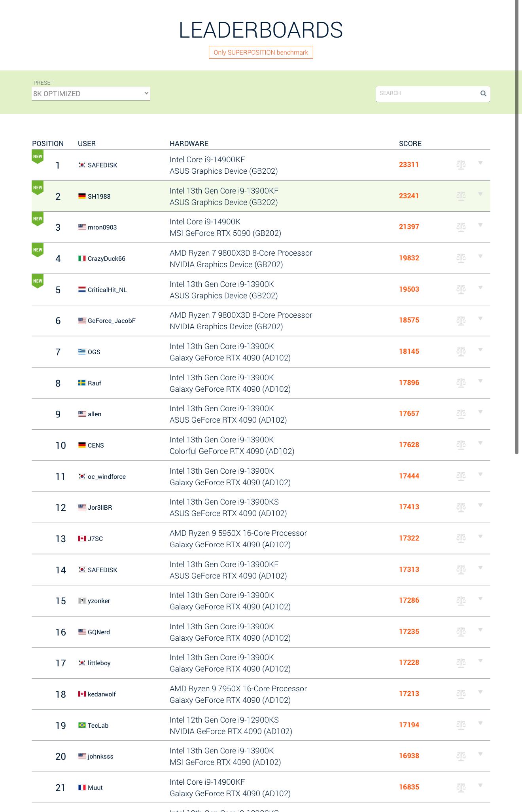Click the SCORE column header
The height and width of the screenshot is (812, 522).
pos(410,144)
